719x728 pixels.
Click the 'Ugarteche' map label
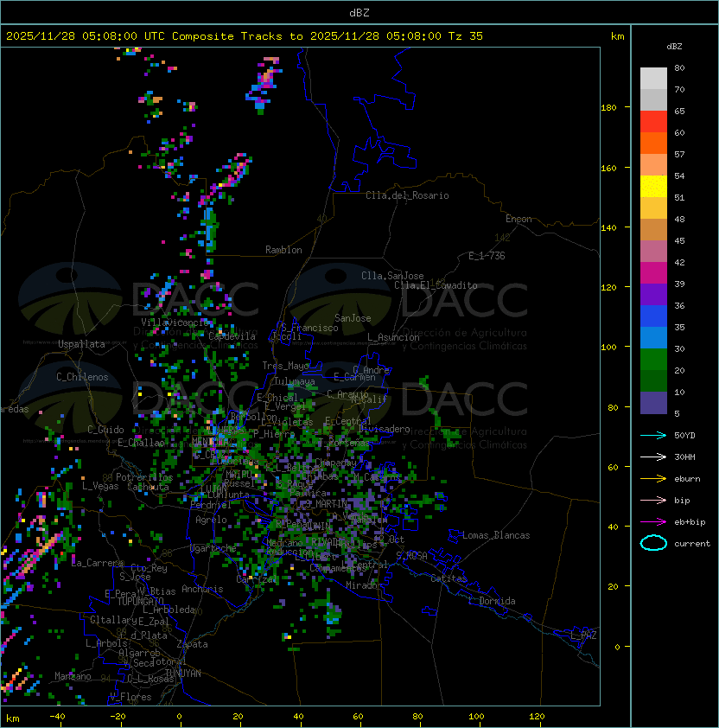point(213,548)
